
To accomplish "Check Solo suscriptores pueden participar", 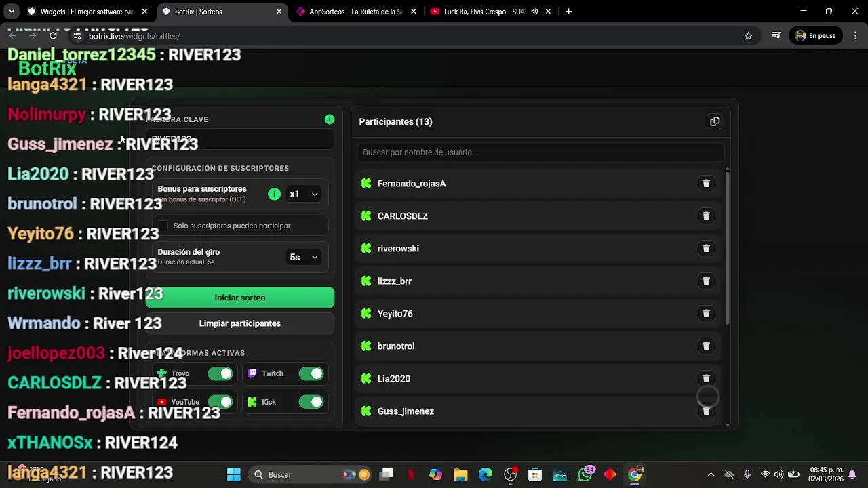I will [x=163, y=226].
